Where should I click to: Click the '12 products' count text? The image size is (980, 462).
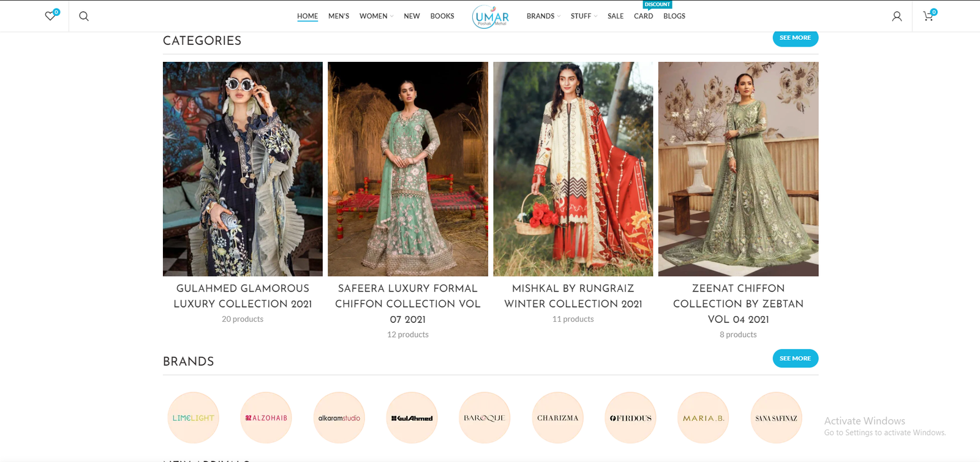(408, 335)
